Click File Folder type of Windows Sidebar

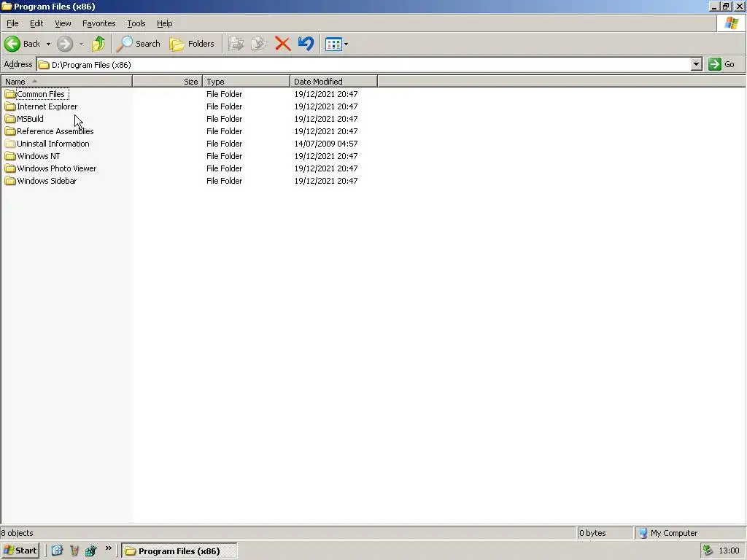click(x=225, y=181)
